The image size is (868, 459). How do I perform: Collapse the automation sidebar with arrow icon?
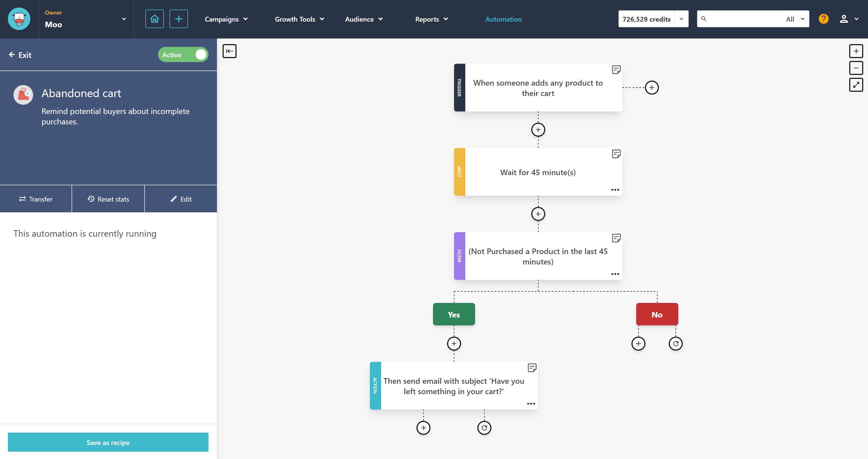[230, 51]
